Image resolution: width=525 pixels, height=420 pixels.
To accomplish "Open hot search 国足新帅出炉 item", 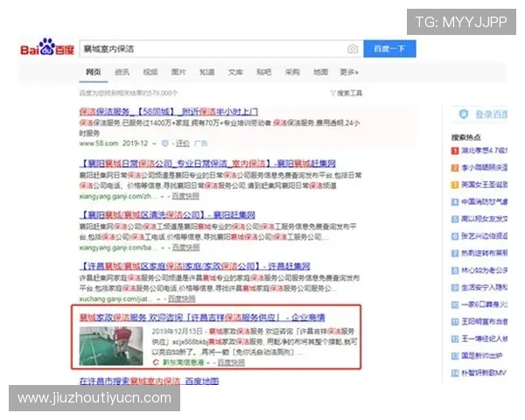I will click(x=482, y=356).
